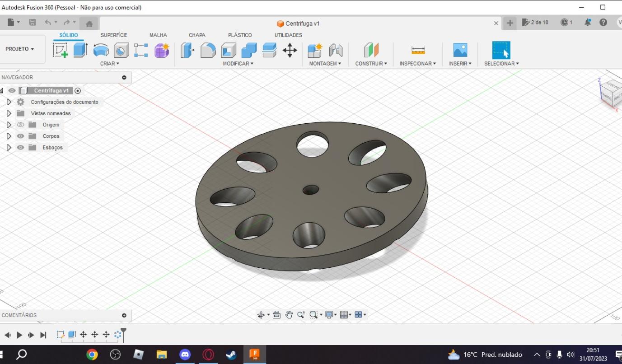Click the Save icon
Screen dimensions: 622x364
pos(32,23)
